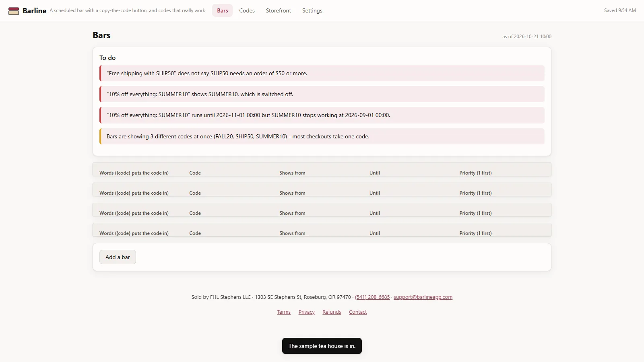Open the Terms link in the footer
Viewport: 644px width, 362px height.
[x=284, y=312]
